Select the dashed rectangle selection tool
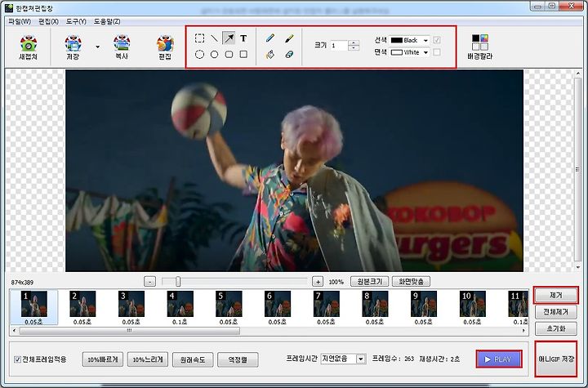This screenshot has width=588, height=388. (199, 38)
